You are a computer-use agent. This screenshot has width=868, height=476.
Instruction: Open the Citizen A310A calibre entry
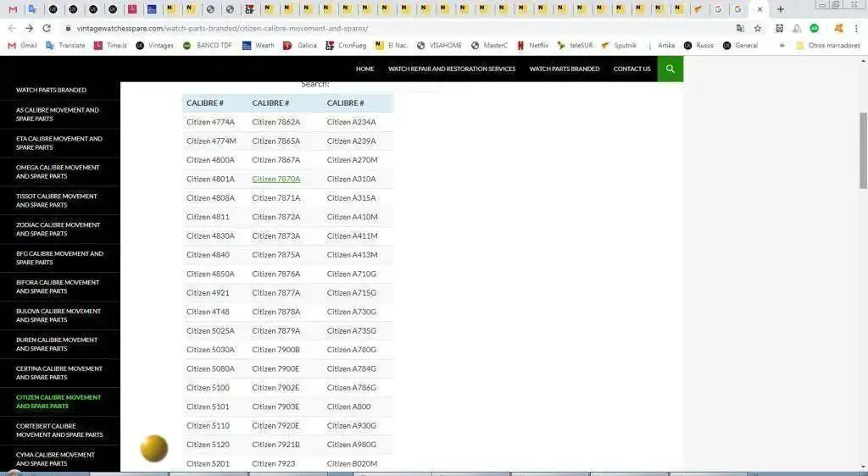(x=351, y=179)
